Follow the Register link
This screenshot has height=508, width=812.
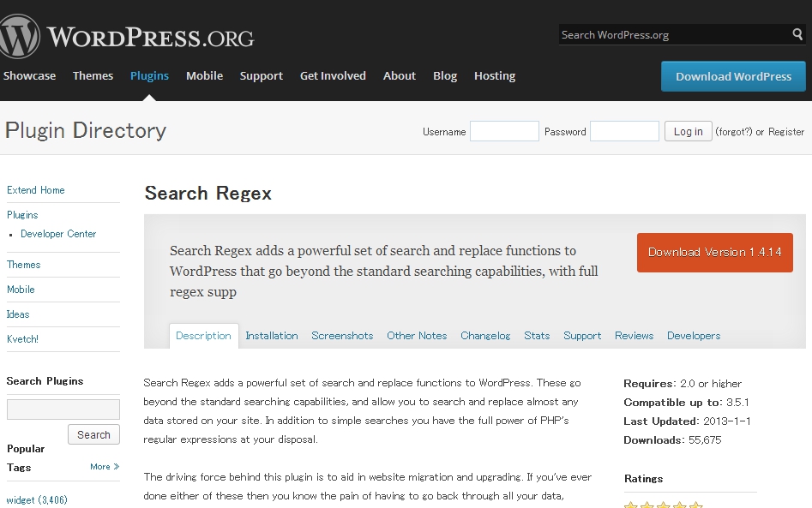tap(786, 132)
